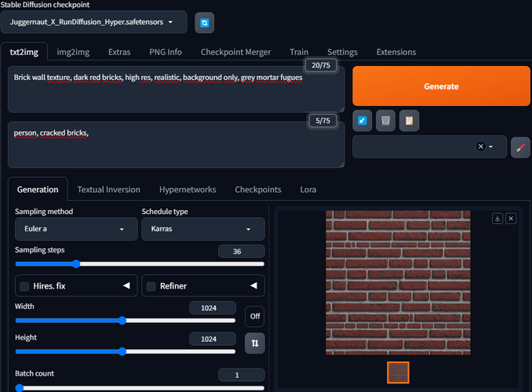Viewport: 532px width, 392px height.
Task: Adjust the Sampling steps slider handle
Action: [x=76, y=264]
